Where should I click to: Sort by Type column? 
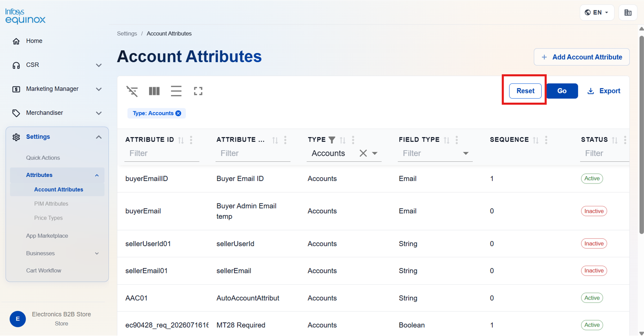tap(343, 140)
